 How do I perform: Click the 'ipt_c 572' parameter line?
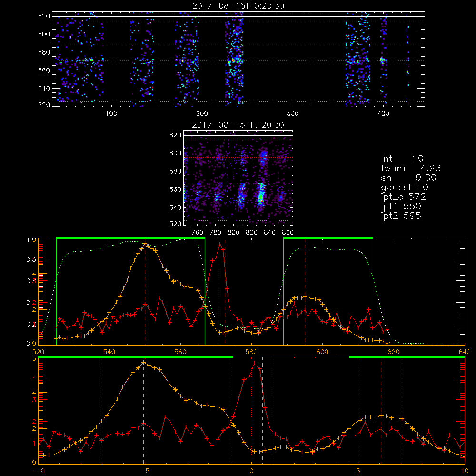404,197
